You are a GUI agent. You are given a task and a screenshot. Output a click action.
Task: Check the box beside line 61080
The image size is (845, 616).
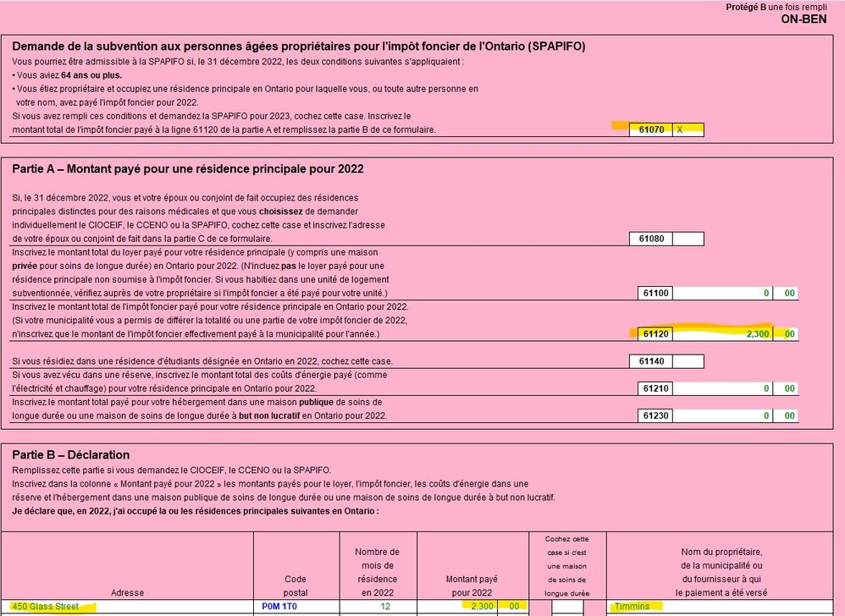pyautogui.click(x=688, y=239)
